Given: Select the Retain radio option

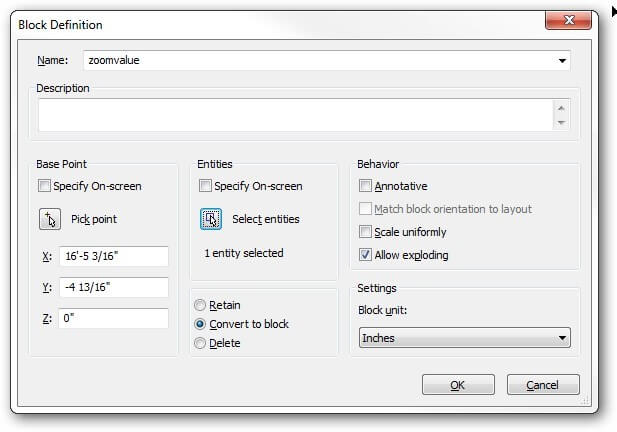Looking at the screenshot, I should point(200,305).
